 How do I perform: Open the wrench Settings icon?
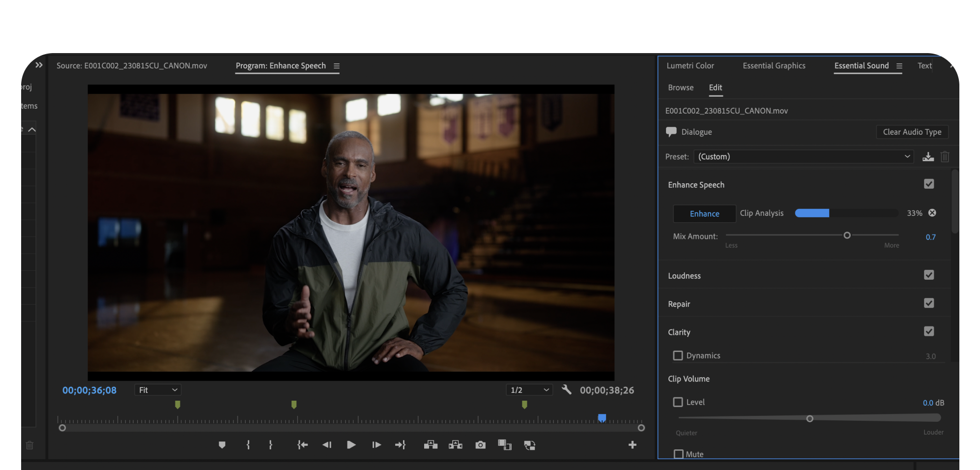567,390
